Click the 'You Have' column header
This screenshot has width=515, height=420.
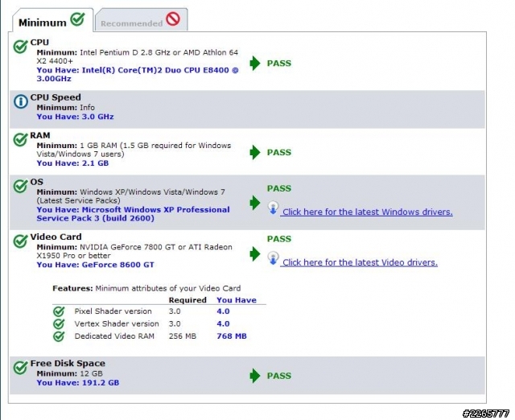[237, 300]
